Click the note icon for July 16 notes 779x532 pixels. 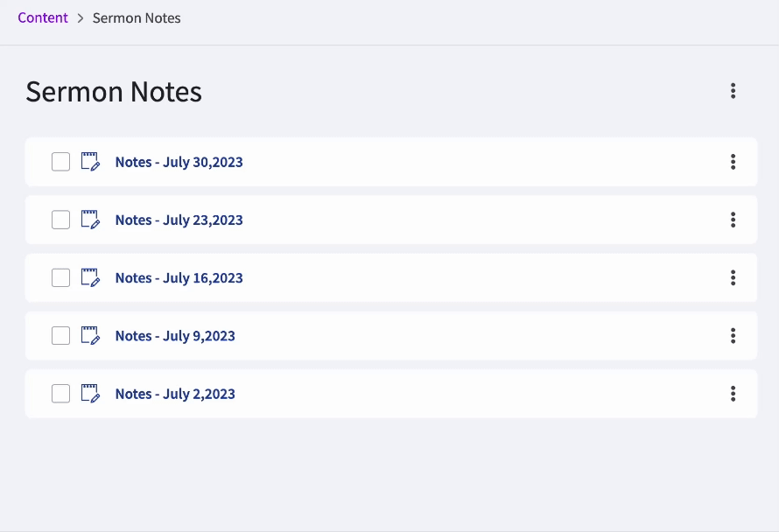(x=90, y=277)
